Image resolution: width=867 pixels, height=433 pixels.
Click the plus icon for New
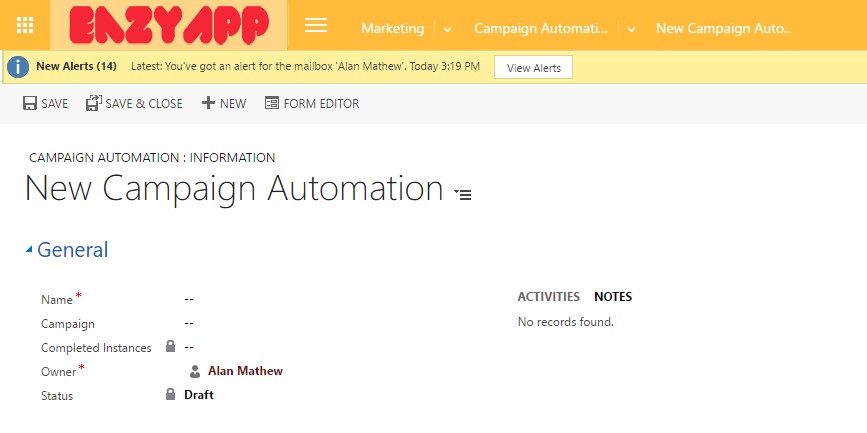[208, 103]
